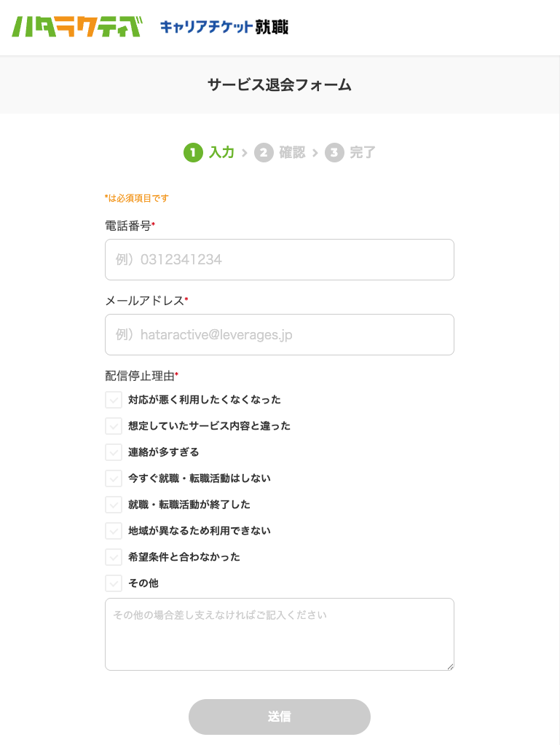
Task: Enable 地域が異なるため利用できない checkbox
Action: [x=114, y=531]
